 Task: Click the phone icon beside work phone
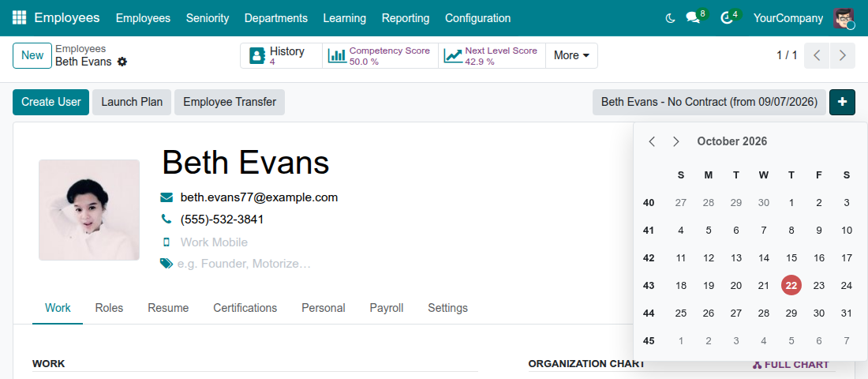tap(166, 220)
